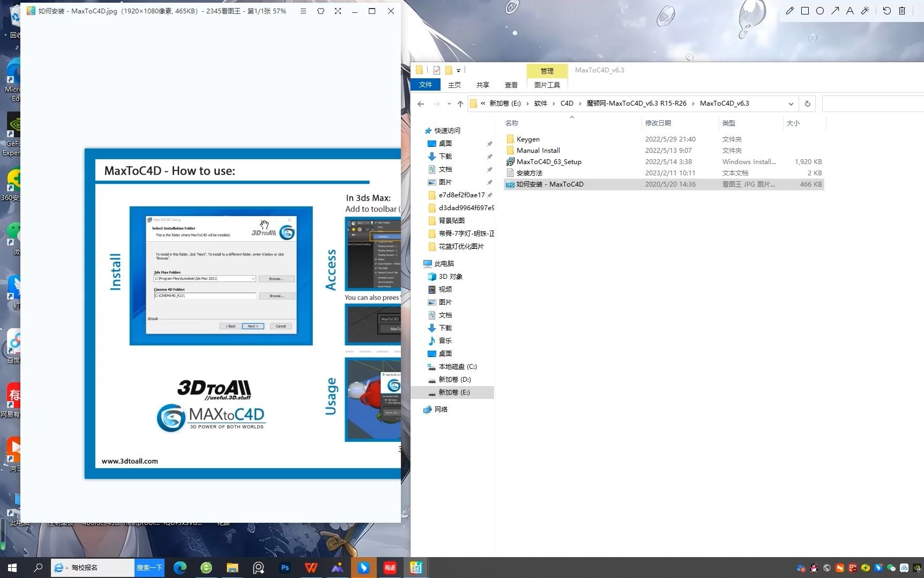Go back in File Explorer
The image size is (924, 578).
pyautogui.click(x=421, y=104)
